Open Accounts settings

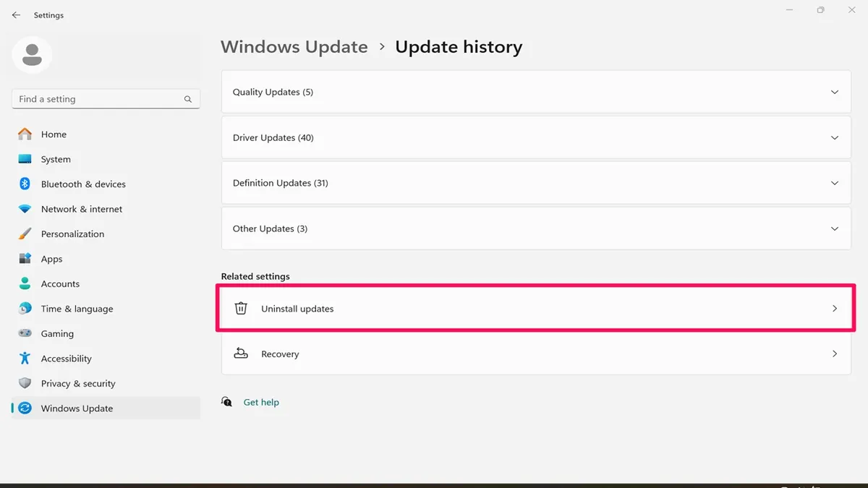(106, 283)
